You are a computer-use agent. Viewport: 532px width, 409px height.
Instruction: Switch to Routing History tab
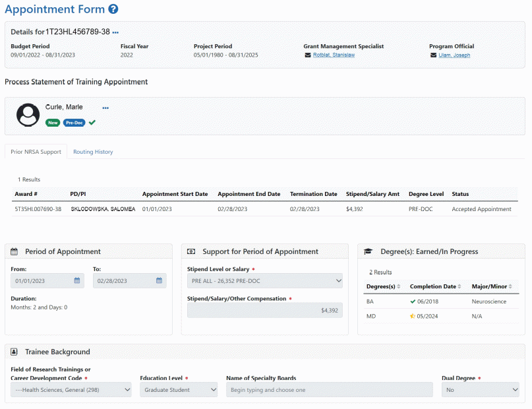coord(93,152)
